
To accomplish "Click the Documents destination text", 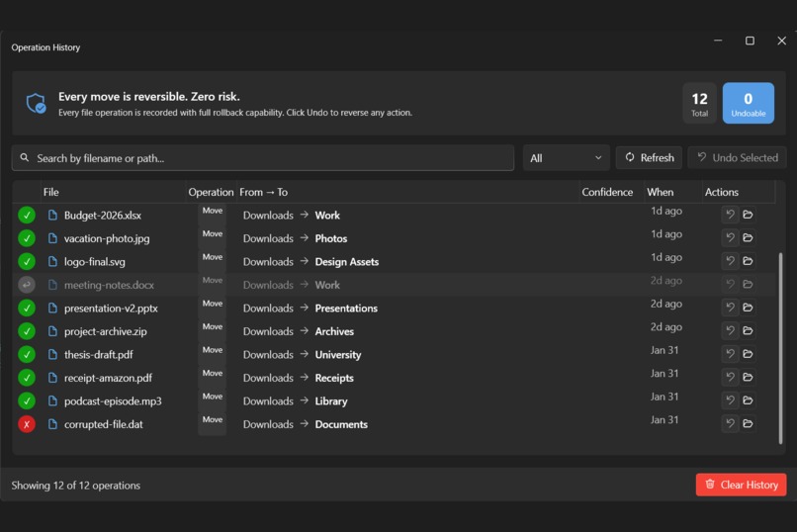I will click(341, 424).
